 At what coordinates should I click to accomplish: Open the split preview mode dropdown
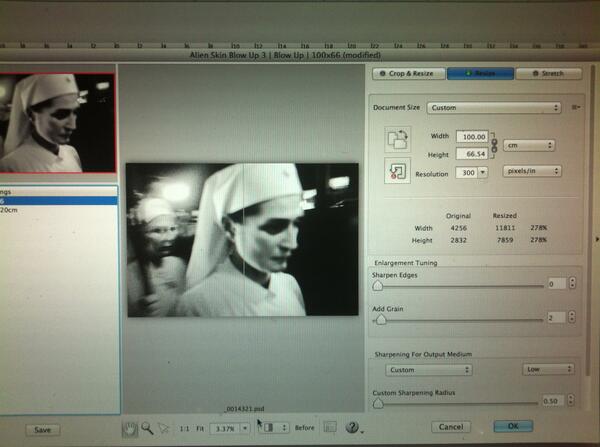(x=274, y=427)
